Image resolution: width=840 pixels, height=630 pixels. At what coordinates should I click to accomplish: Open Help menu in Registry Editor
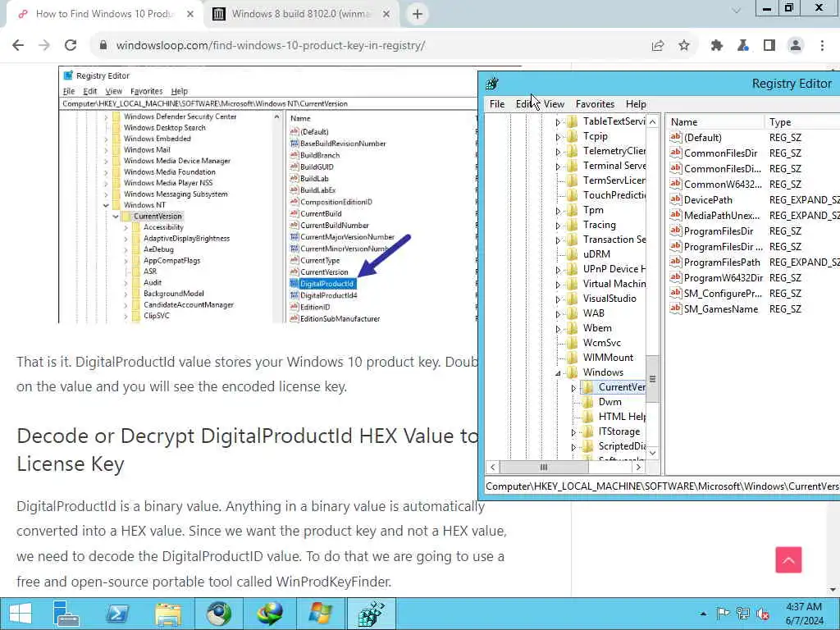[x=636, y=104]
